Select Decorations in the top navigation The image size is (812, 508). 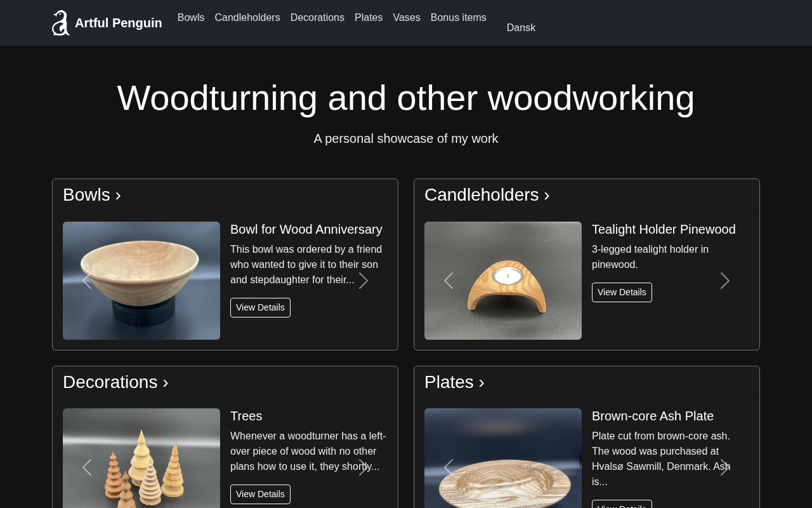317,18
